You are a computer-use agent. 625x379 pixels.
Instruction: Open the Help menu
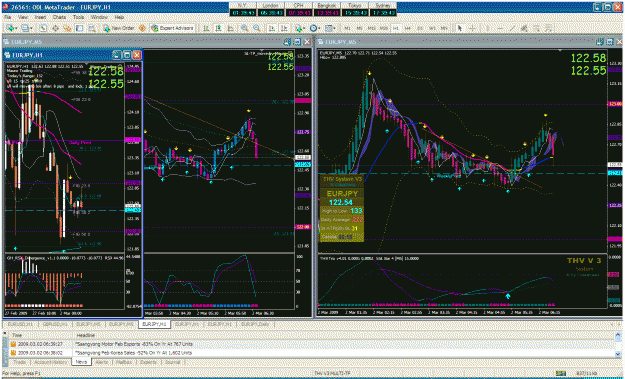coord(119,17)
